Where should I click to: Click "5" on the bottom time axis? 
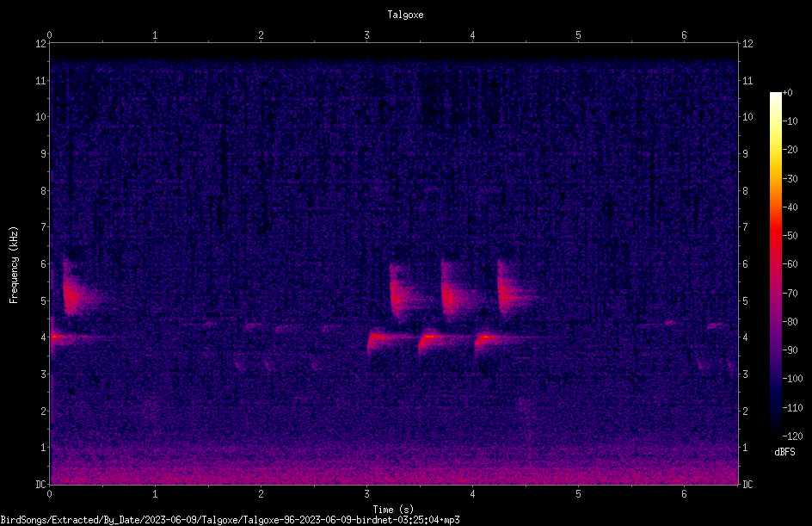578,494
